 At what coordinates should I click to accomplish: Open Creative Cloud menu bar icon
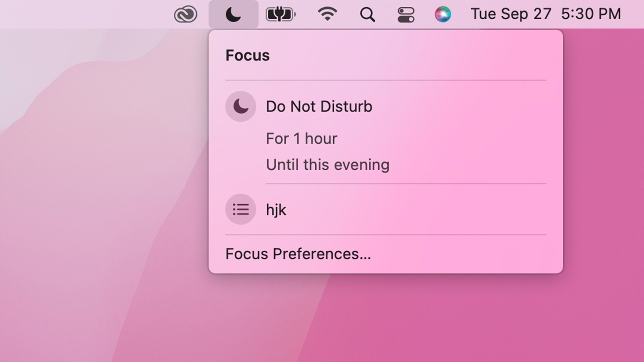(x=185, y=14)
